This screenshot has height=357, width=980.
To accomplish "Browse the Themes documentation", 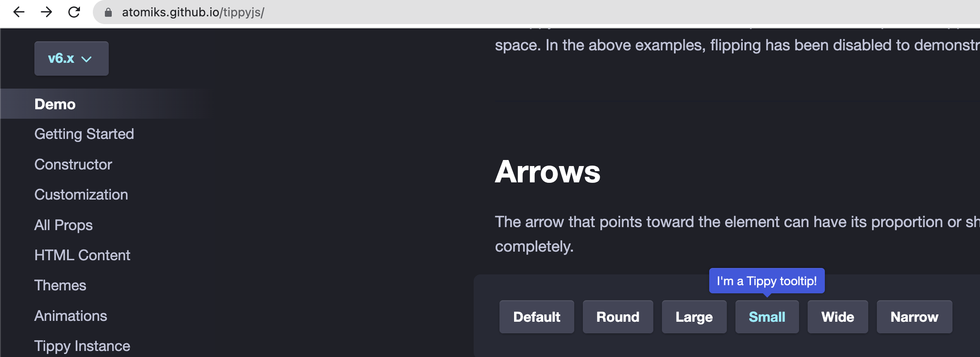I will tap(60, 285).
